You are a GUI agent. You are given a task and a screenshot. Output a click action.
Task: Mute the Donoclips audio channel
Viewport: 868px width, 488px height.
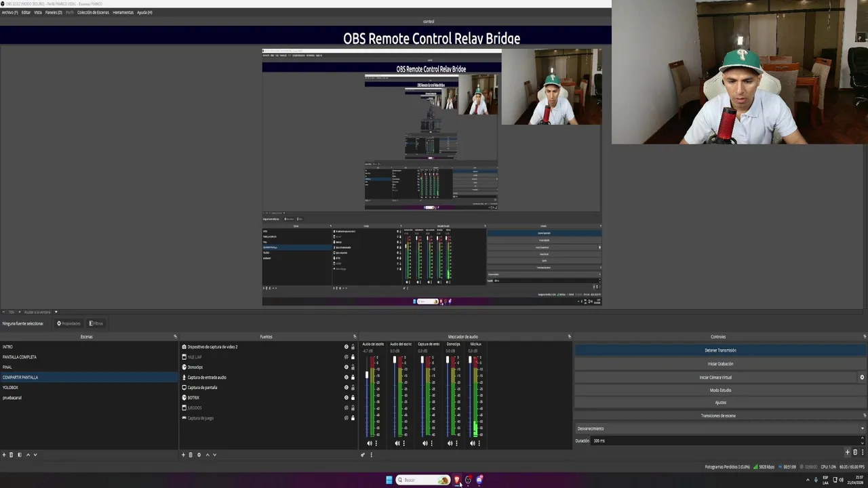click(x=450, y=443)
